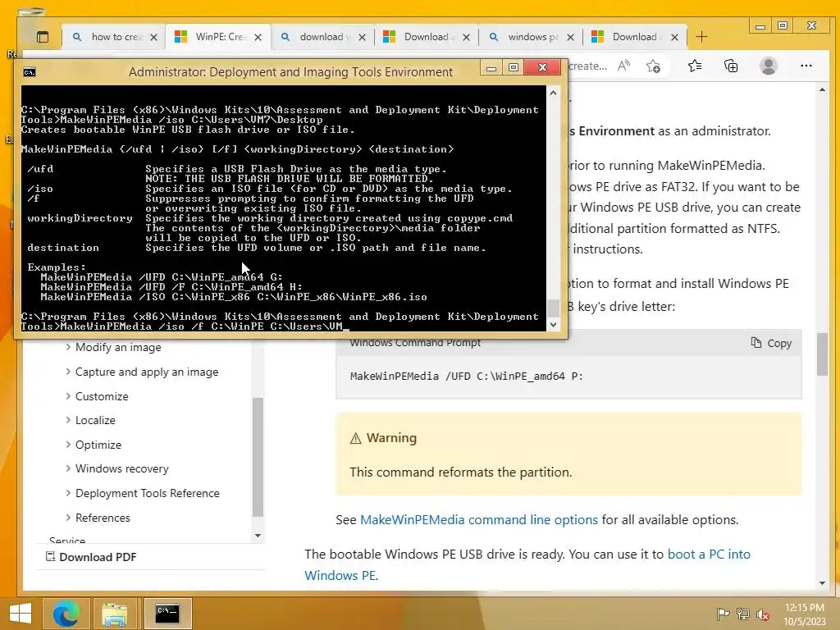Viewport: 840px width, 630px height.
Task: Close the 'how to crea' tab
Action: point(153,38)
